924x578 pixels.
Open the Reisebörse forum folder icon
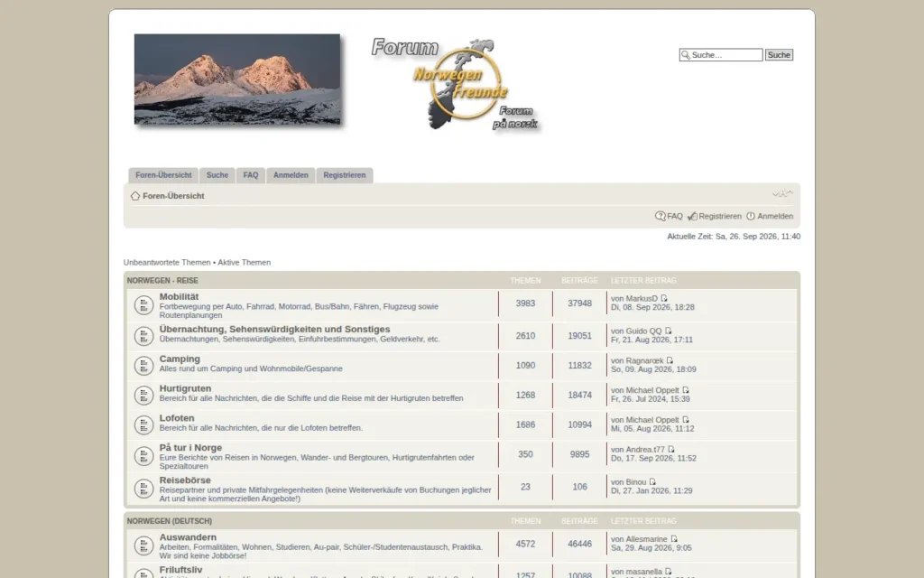click(x=143, y=489)
